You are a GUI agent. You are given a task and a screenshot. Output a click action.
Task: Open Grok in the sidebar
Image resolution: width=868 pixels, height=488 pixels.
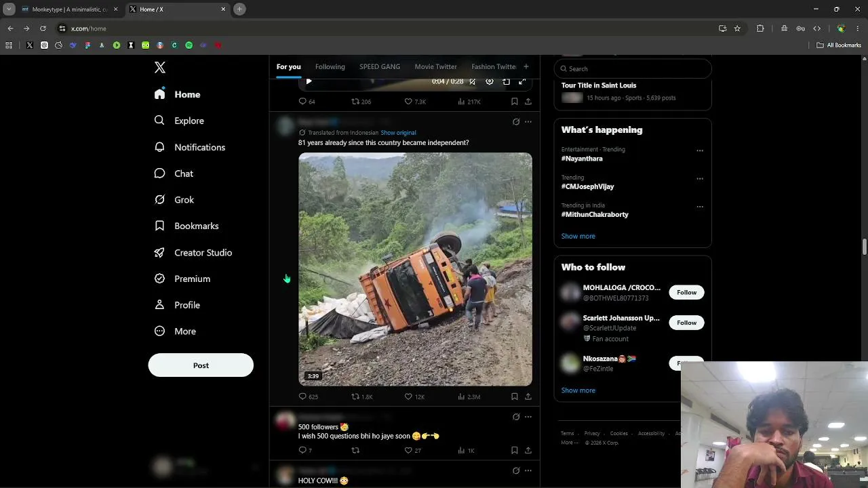pos(174,200)
